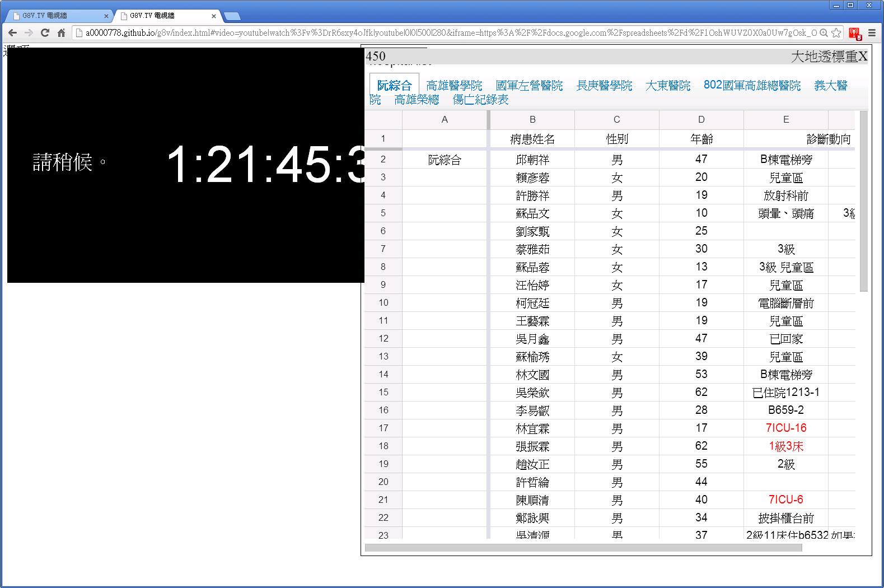Reload the current page
This screenshot has width=884, height=588.
tap(45, 33)
